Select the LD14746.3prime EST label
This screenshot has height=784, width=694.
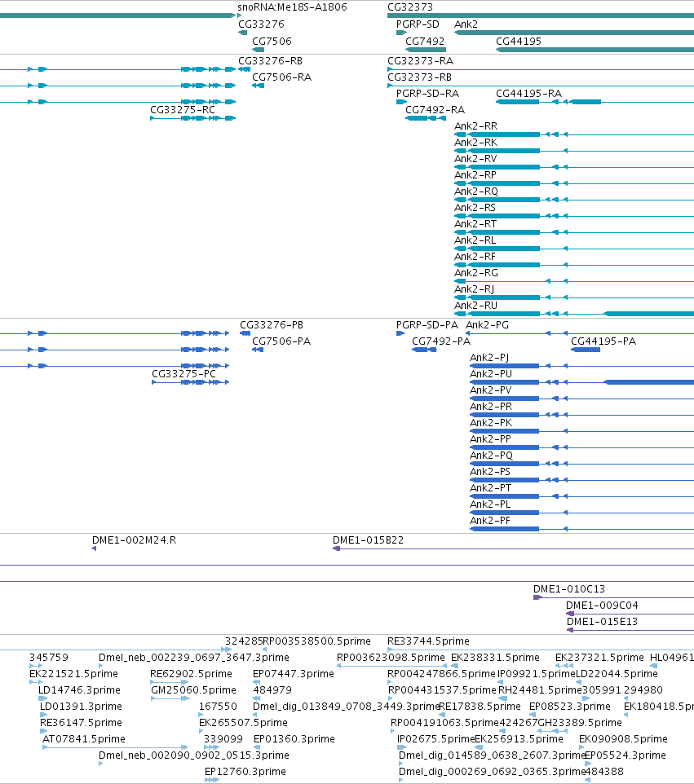click(79, 690)
